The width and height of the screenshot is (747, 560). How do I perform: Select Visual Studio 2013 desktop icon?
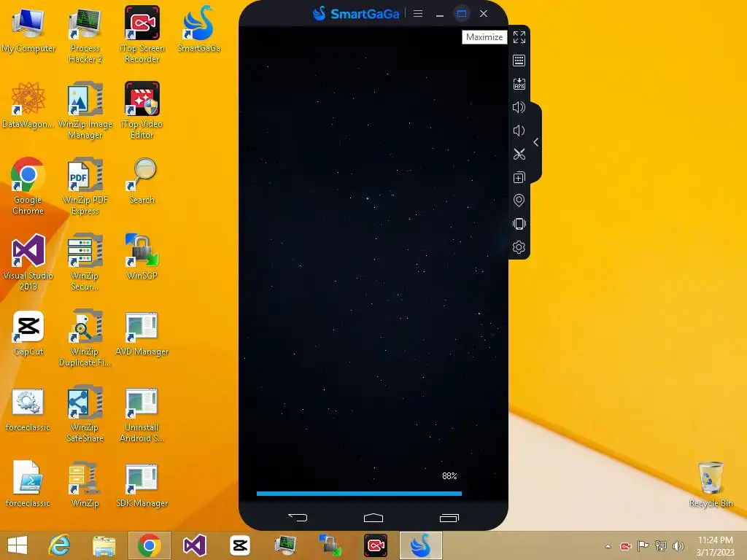coord(28,262)
